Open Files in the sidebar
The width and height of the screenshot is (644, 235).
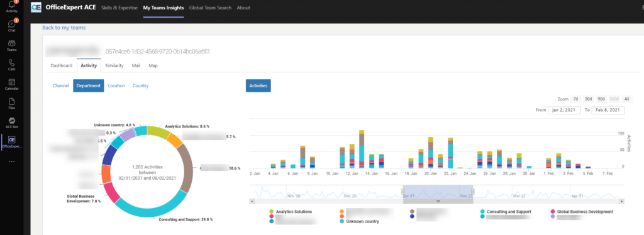pos(11,104)
